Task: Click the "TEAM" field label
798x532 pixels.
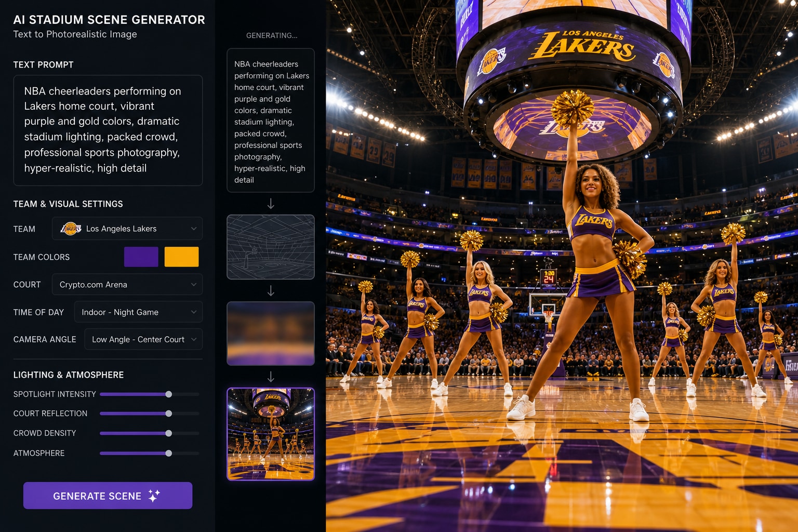Action: coord(24,229)
